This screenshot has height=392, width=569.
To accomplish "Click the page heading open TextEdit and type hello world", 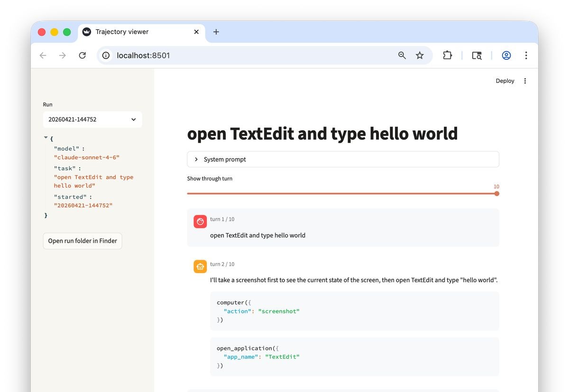I will 322,134.
